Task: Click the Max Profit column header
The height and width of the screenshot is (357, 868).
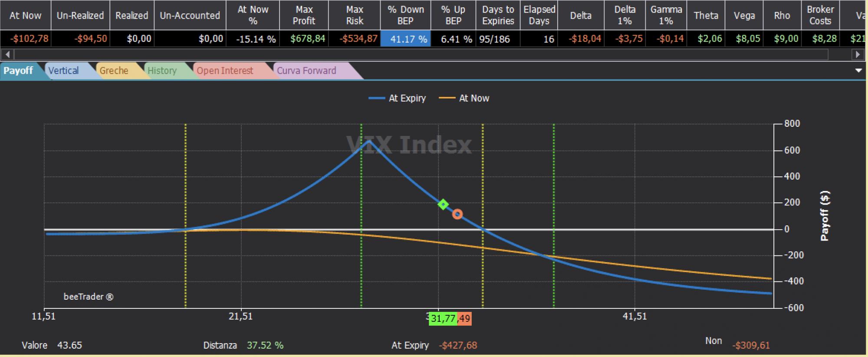Action: (304, 15)
